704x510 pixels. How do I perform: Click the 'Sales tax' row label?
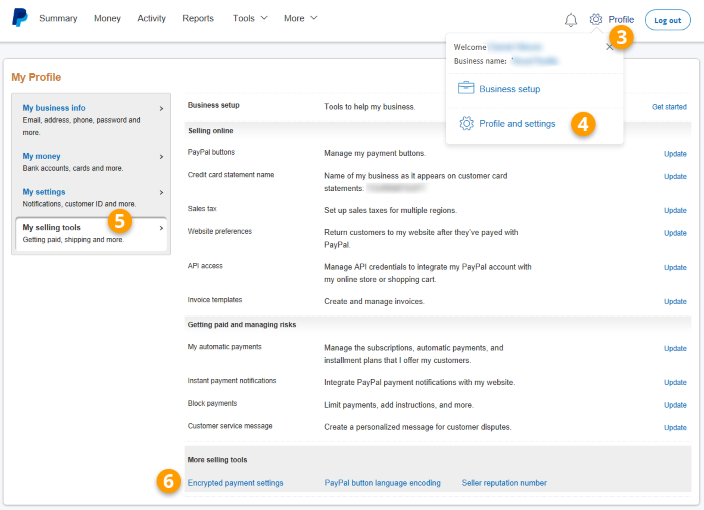[202, 209]
